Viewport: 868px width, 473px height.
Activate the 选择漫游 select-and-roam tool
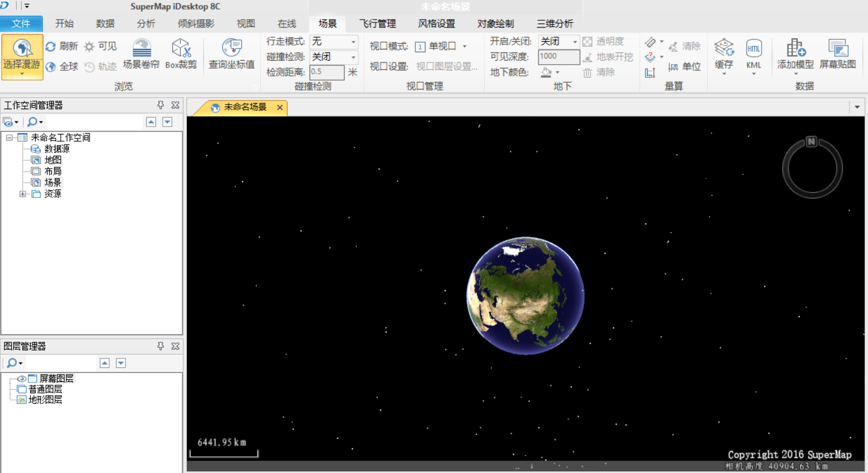pos(22,56)
